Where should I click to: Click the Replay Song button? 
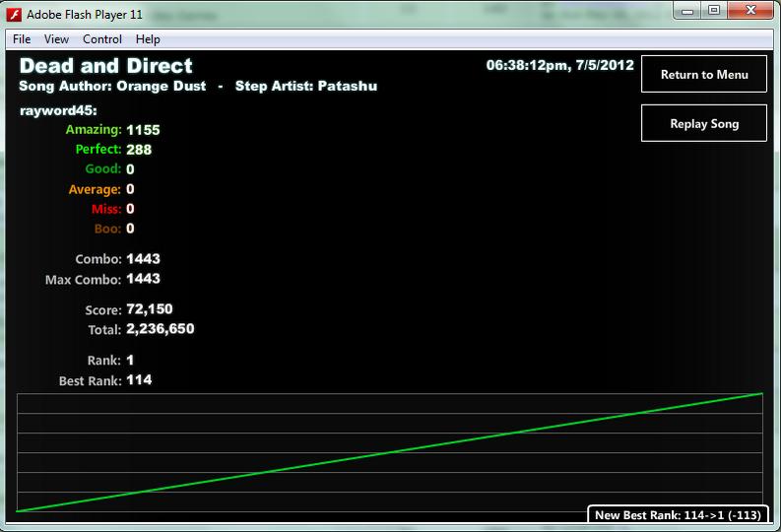[x=704, y=123]
